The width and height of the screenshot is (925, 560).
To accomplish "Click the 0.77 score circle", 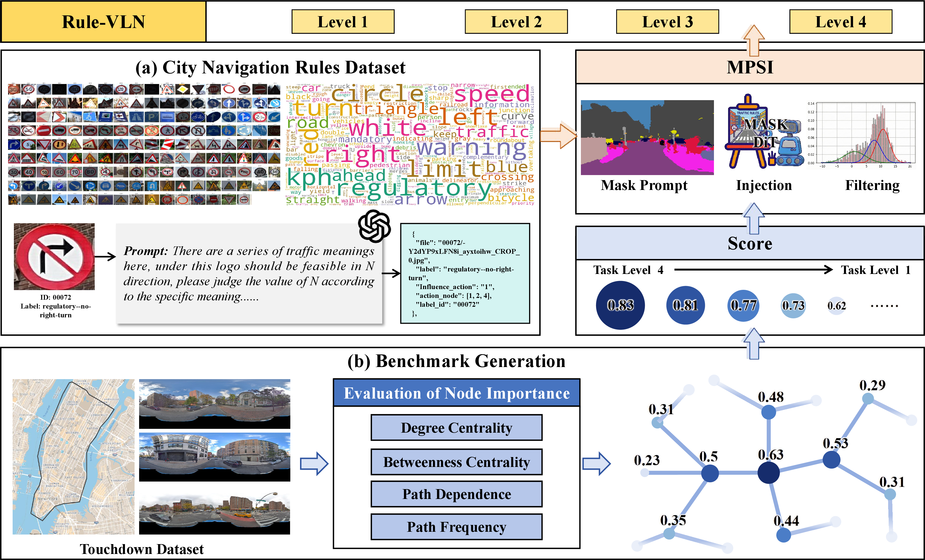I will [x=743, y=305].
